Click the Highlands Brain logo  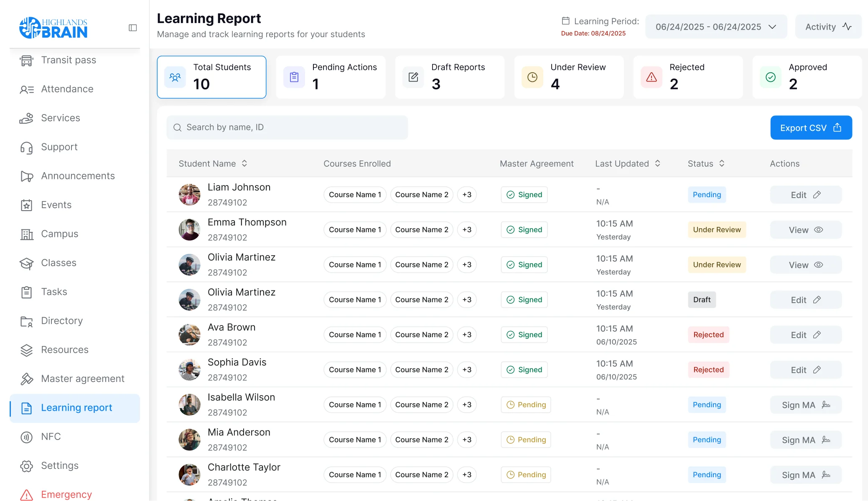click(x=53, y=28)
